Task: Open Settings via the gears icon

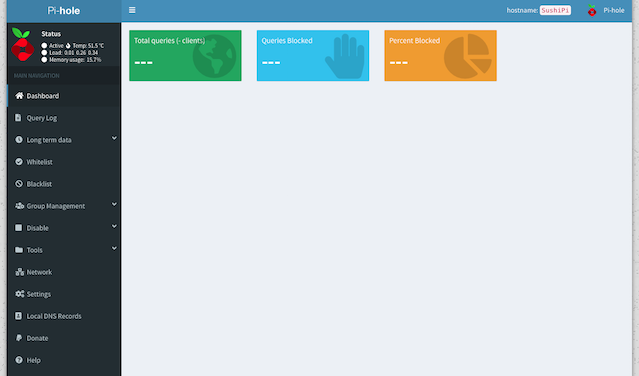Action: coord(20,294)
